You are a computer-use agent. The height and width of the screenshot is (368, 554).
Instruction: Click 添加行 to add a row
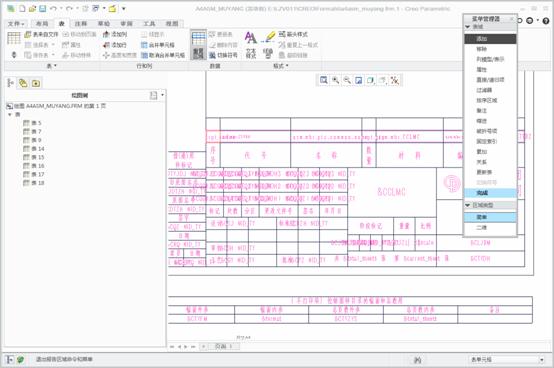click(115, 45)
